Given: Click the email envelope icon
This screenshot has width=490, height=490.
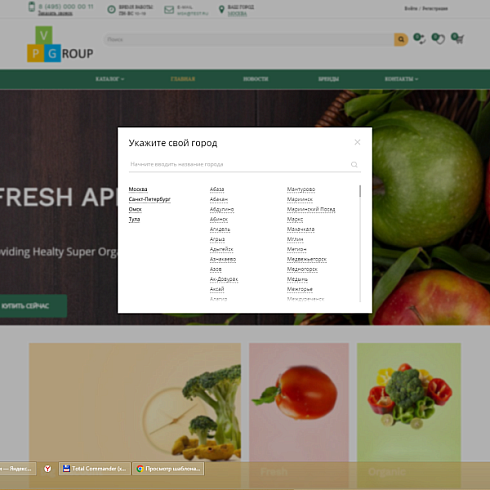Looking at the screenshot, I should pos(169,10).
